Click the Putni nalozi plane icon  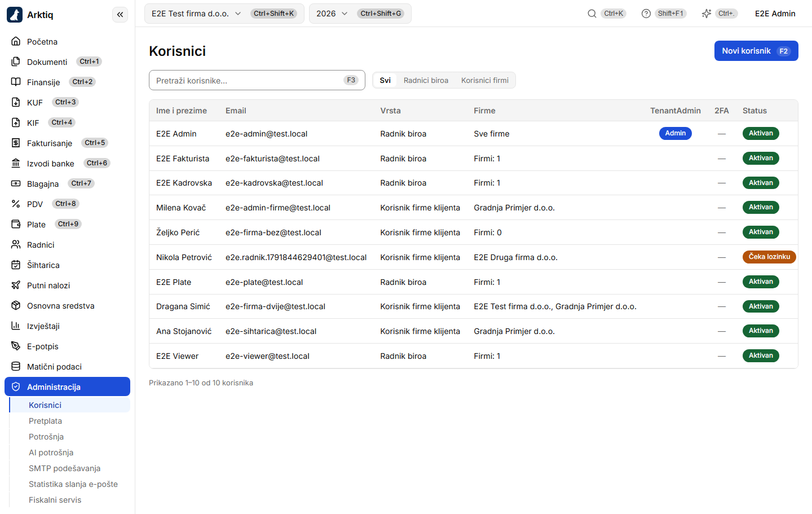[16, 285]
